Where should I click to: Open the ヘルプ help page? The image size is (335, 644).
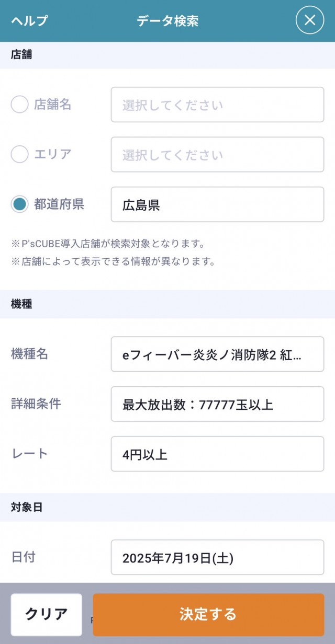(26, 20)
